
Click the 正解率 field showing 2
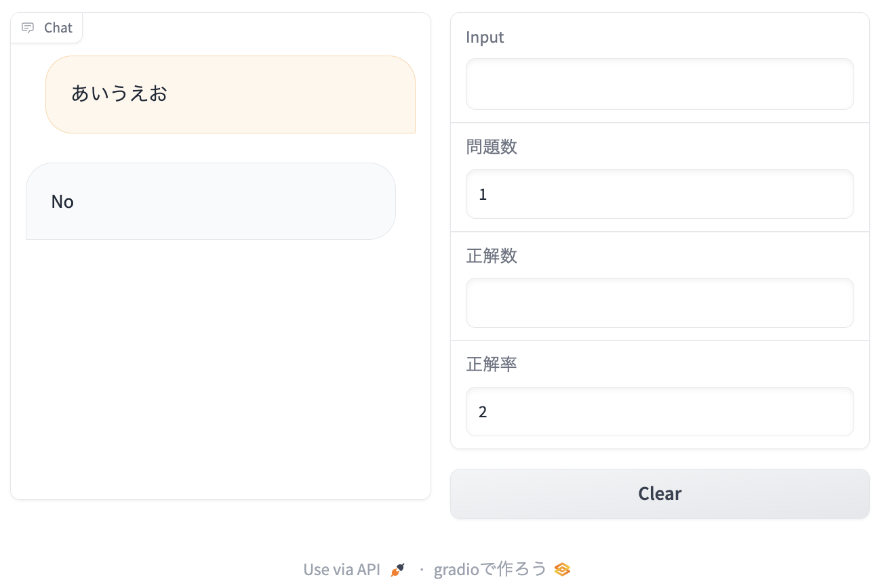pyautogui.click(x=660, y=411)
